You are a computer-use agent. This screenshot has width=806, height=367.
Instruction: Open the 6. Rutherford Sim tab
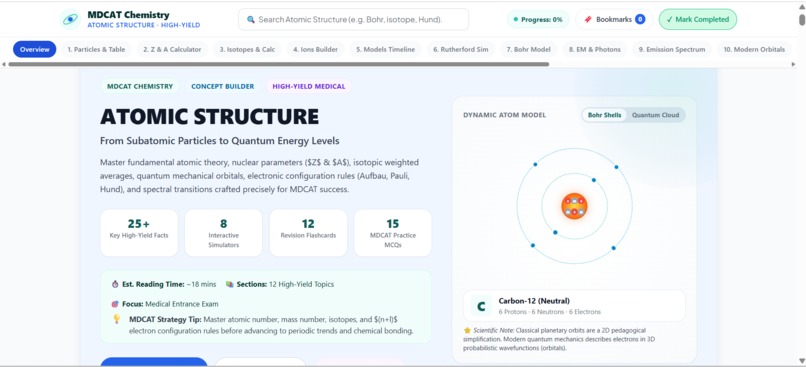[461, 49]
